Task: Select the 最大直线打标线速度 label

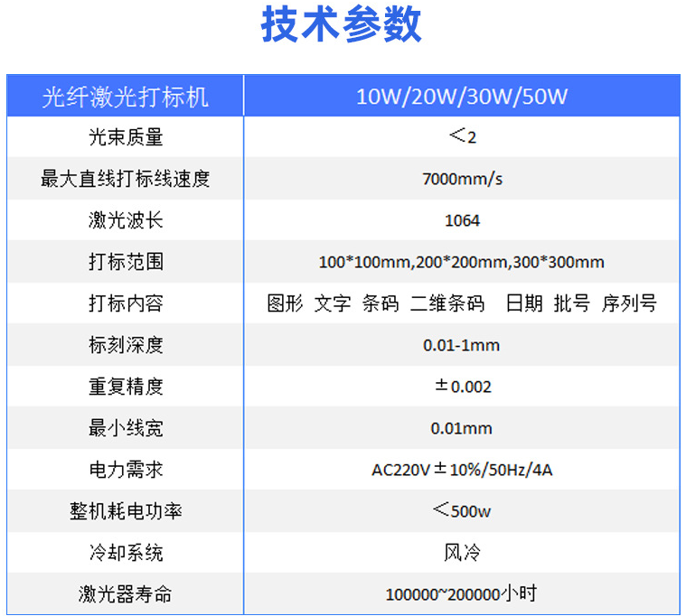Action: click(126, 179)
